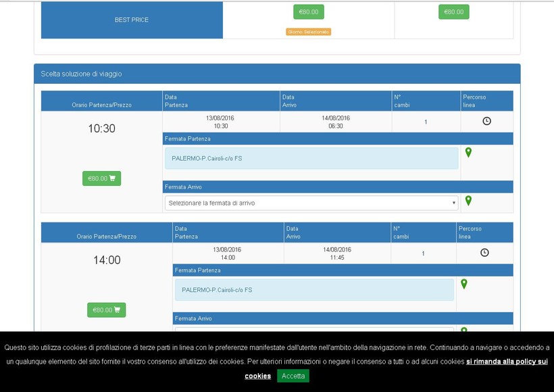Click BEST PRICE header cell
The width and height of the screenshot is (554, 392).
coord(132,20)
